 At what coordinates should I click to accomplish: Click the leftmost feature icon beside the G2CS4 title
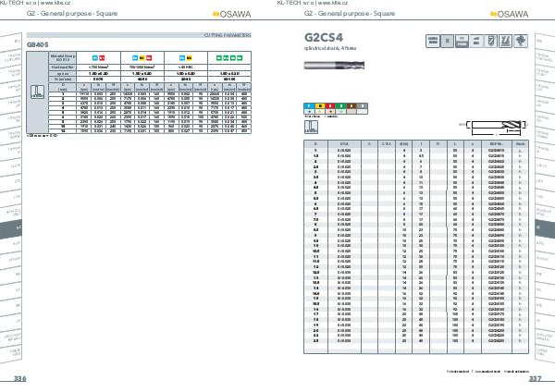[x=432, y=41]
